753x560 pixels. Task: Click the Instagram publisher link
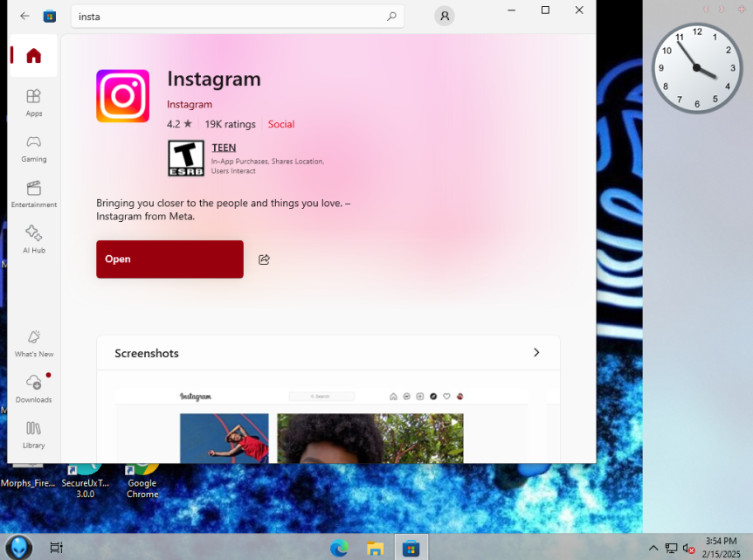190,104
